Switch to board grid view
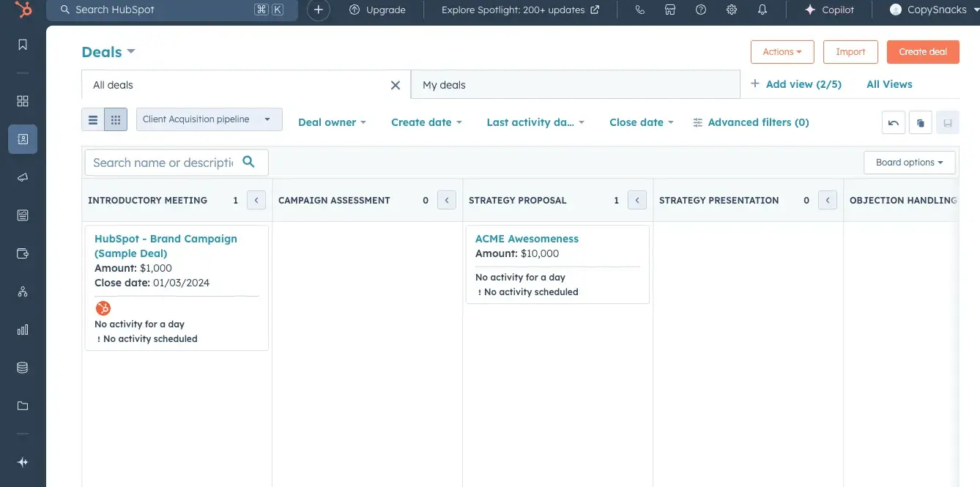 pyautogui.click(x=116, y=120)
